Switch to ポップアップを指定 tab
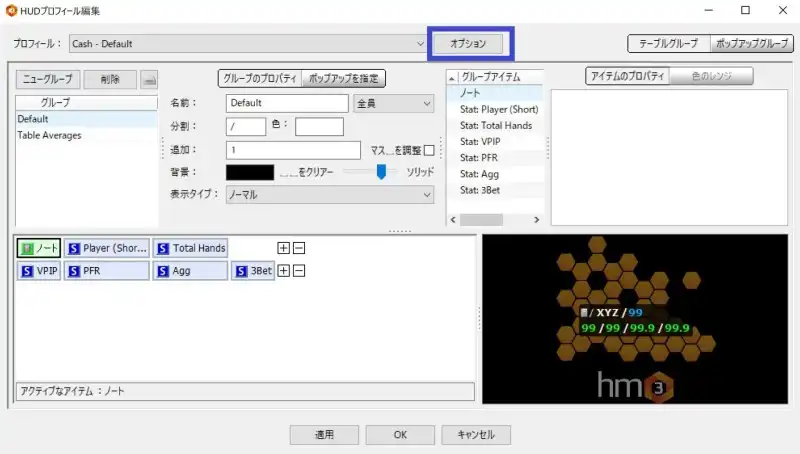Screen dimensions: 800x454 [345, 78]
